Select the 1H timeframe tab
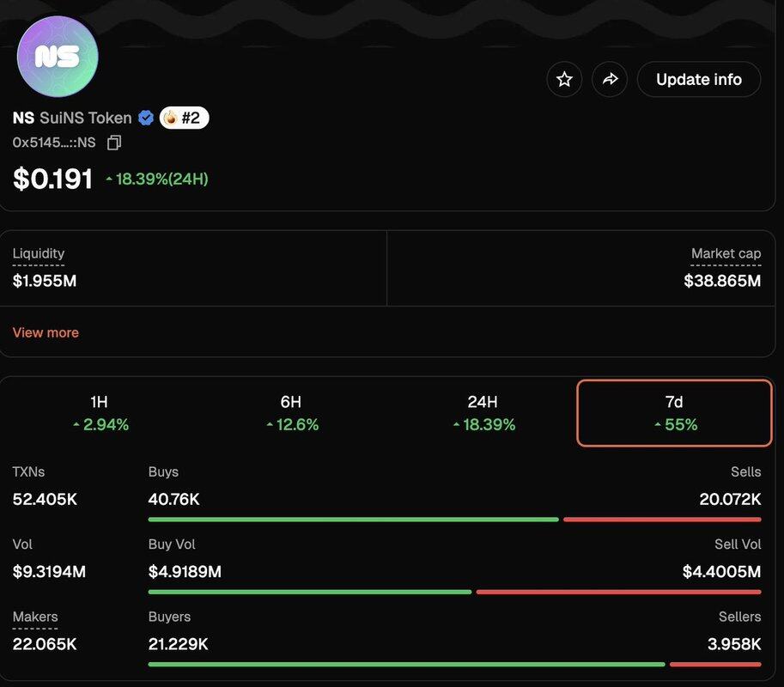Screen dimensions: 784x687 99,413
